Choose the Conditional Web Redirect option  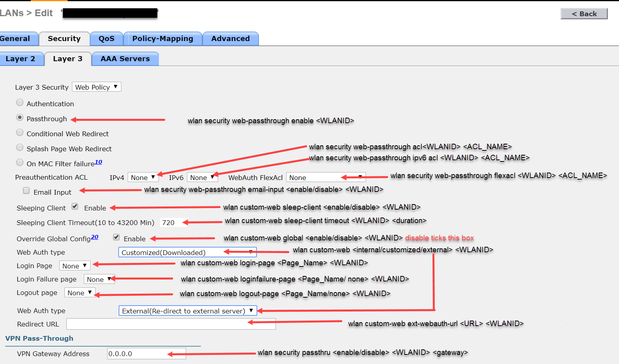pyautogui.click(x=20, y=133)
